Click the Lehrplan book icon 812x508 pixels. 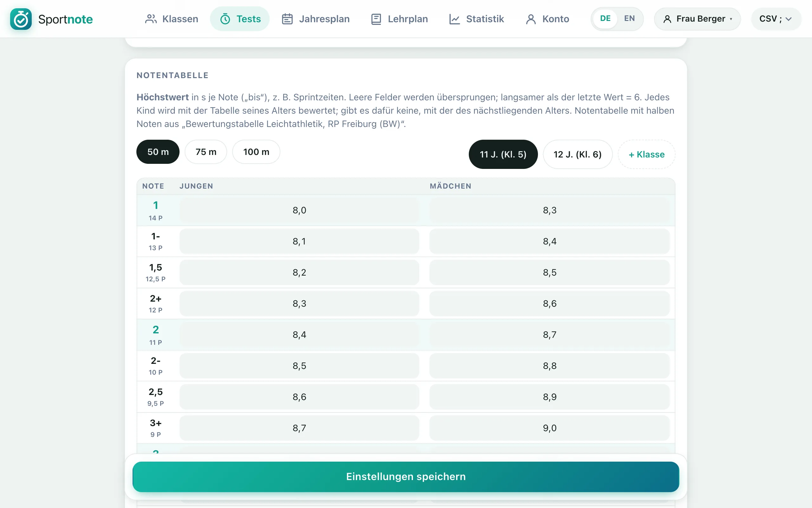click(376, 19)
